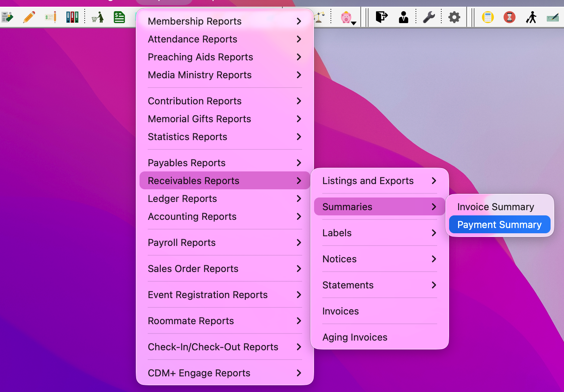
Task: Choose Aging Invoices report
Action: click(380, 337)
